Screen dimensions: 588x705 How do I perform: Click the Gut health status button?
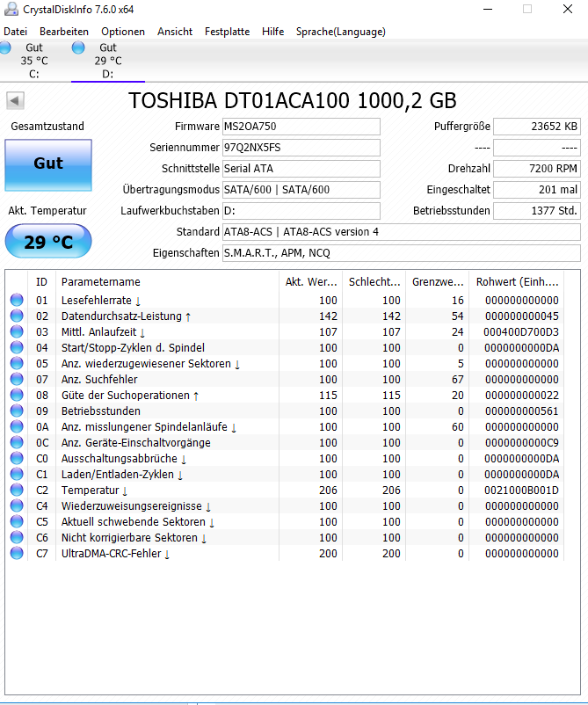[48, 164]
